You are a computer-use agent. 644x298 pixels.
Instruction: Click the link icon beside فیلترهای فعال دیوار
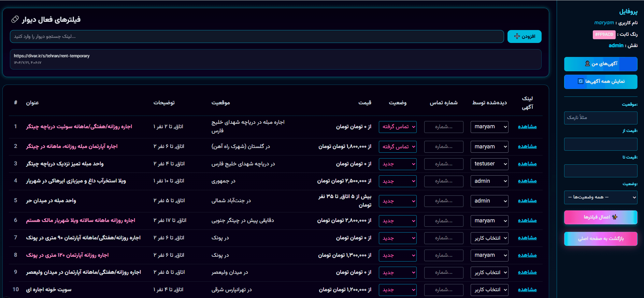pos(15,19)
